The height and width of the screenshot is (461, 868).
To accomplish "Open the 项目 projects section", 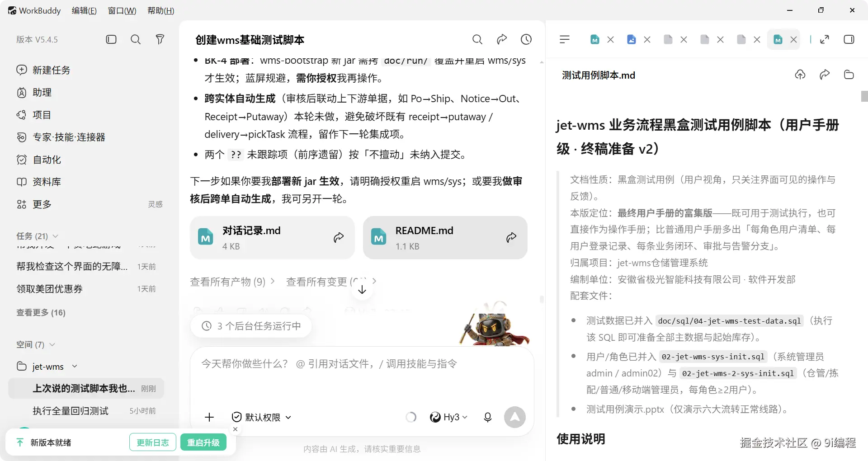I will point(34,115).
